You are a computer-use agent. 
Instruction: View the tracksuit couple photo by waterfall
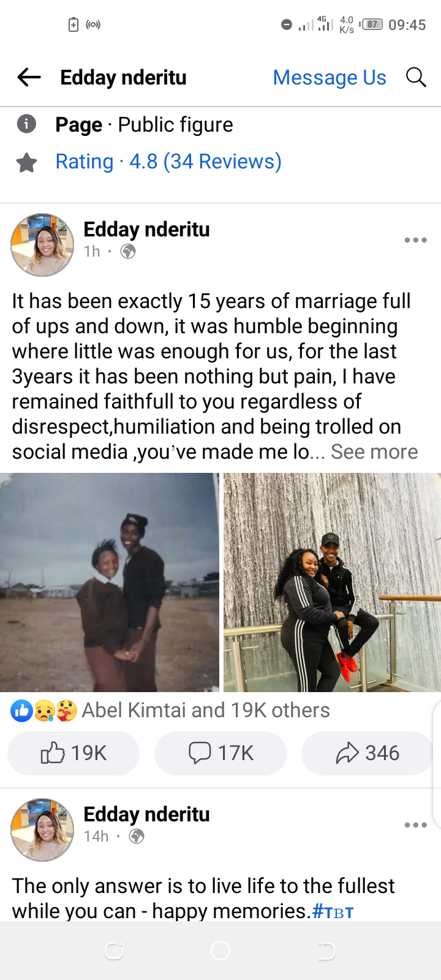(x=332, y=582)
